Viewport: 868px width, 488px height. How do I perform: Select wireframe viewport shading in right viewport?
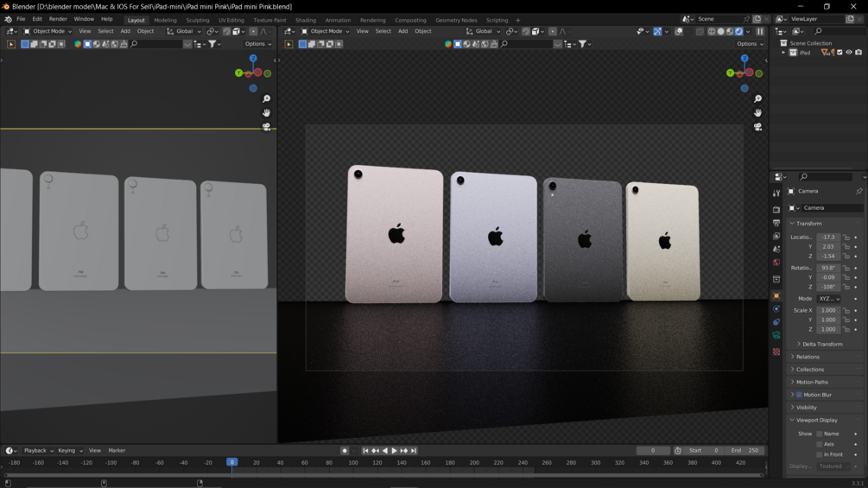pyautogui.click(x=712, y=32)
